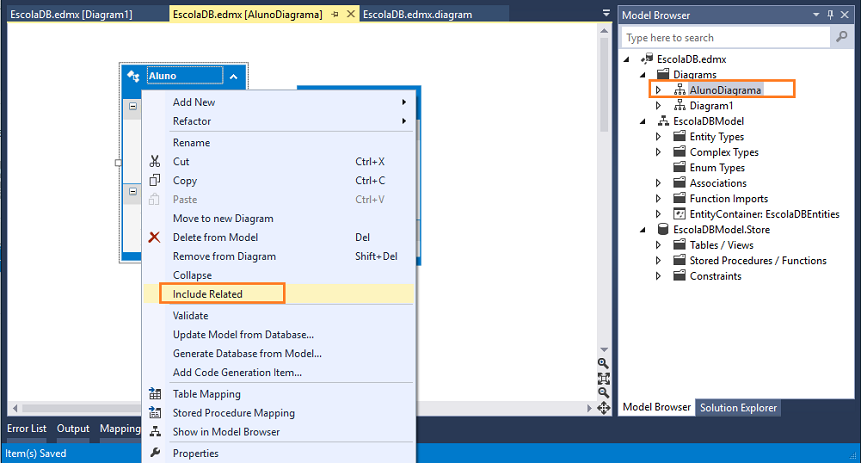Select Add Code Generation Item
Image resolution: width=861 pixels, height=463 pixels.
pyautogui.click(x=278, y=372)
